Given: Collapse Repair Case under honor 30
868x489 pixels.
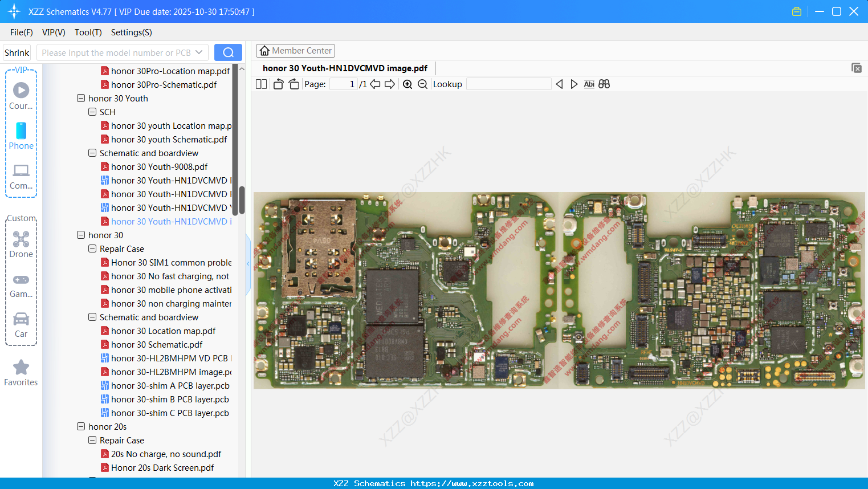Looking at the screenshot, I should coord(92,248).
